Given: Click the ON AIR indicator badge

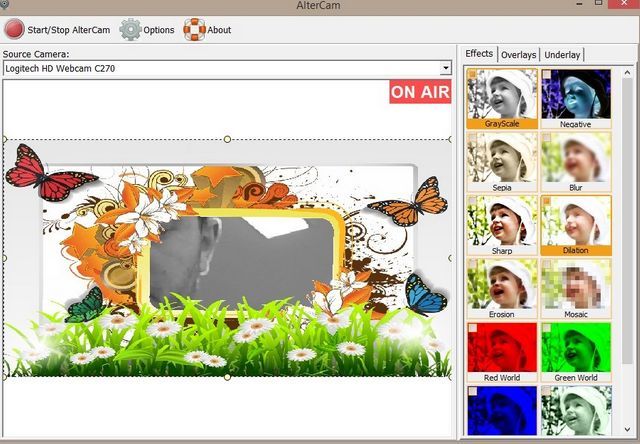Looking at the screenshot, I should point(420,92).
